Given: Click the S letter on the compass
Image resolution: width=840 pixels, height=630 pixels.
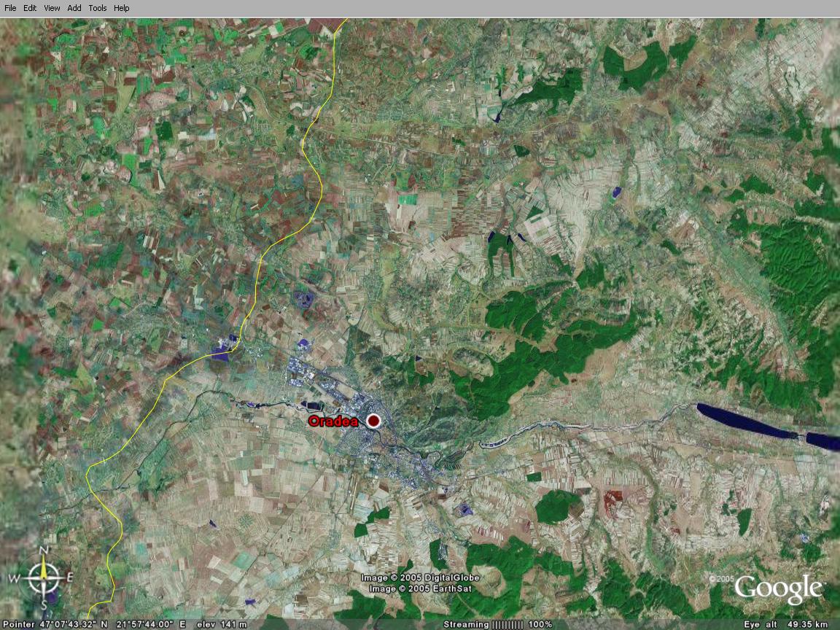Looking at the screenshot, I should click(44, 605).
